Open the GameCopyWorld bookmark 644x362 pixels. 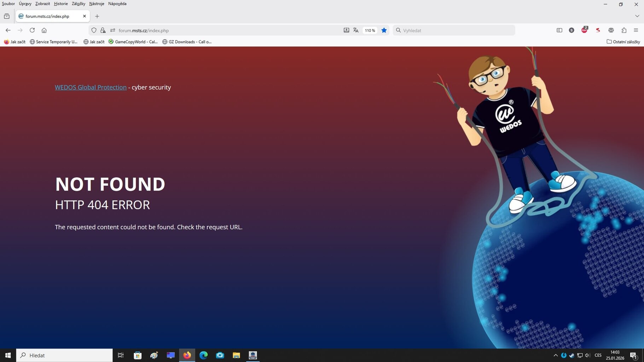click(133, 42)
